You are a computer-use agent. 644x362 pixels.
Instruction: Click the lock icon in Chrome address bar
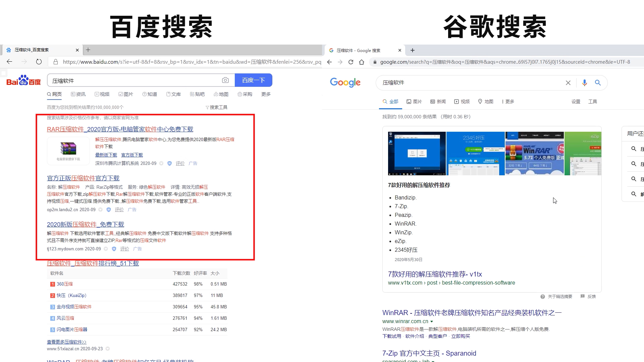375,62
